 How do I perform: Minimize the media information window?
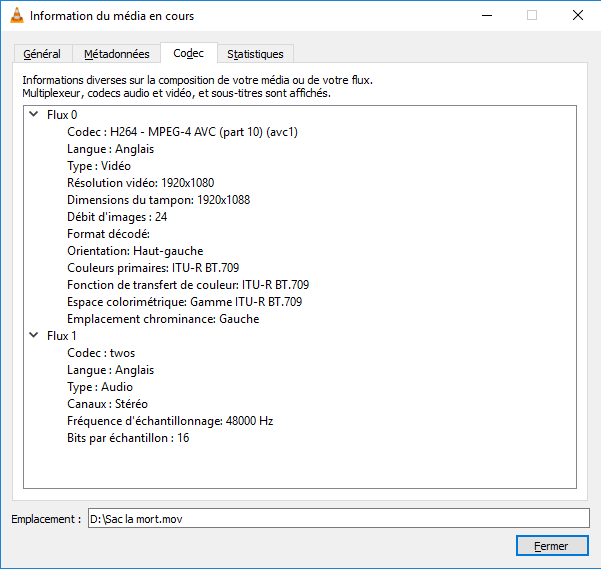[487, 15]
